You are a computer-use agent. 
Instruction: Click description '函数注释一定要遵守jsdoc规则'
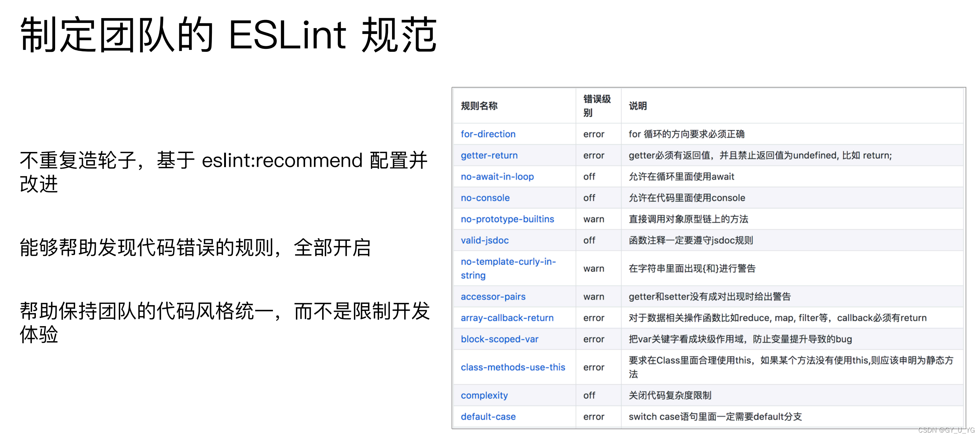pos(691,240)
